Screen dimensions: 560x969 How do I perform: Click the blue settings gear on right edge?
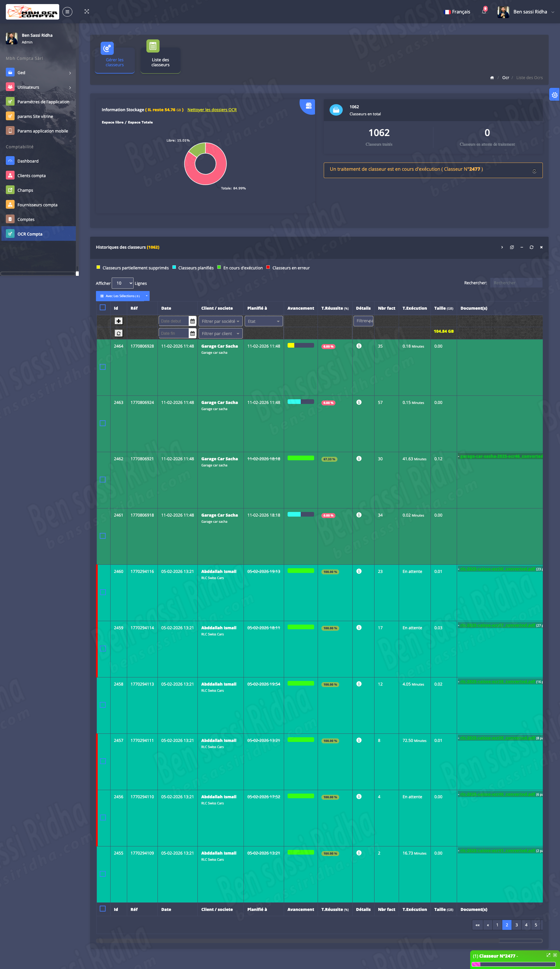click(x=554, y=95)
